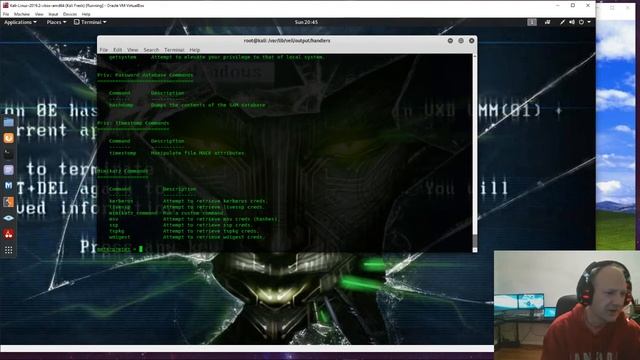Click the workspace indicator in Kali top bar
The width and height of the screenshot is (640, 360).
pyautogui.click(x=532, y=22)
